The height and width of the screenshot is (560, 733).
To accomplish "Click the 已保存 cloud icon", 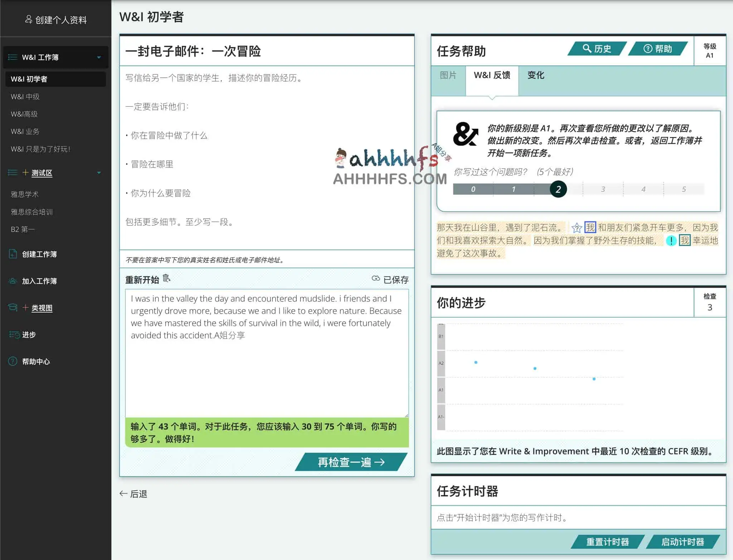I will tap(376, 279).
